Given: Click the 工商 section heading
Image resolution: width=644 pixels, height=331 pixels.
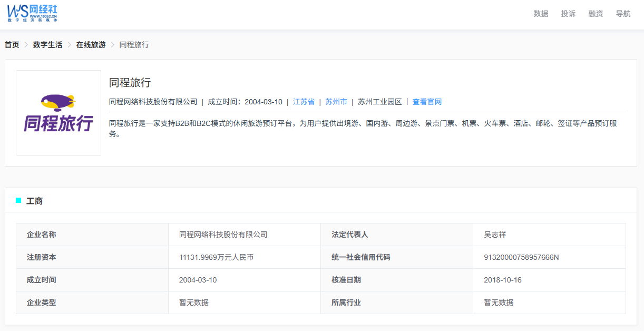Looking at the screenshot, I should pos(35,201).
